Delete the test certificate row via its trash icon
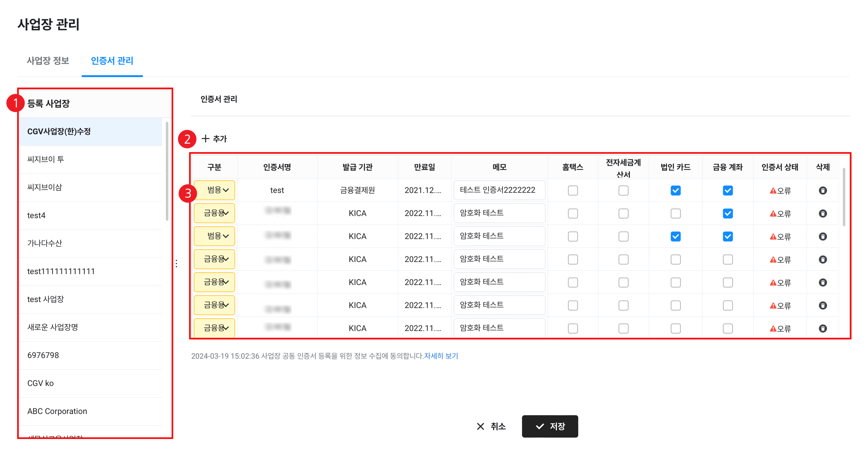Screen dimensions: 868x469 [823, 190]
